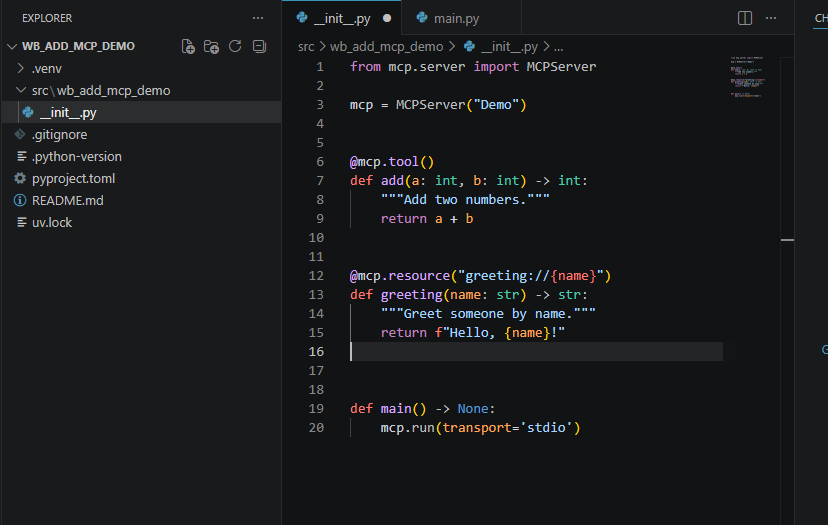828x525 pixels.
Task: Click the info icon beside README.md
Action: tap(20, 200)
